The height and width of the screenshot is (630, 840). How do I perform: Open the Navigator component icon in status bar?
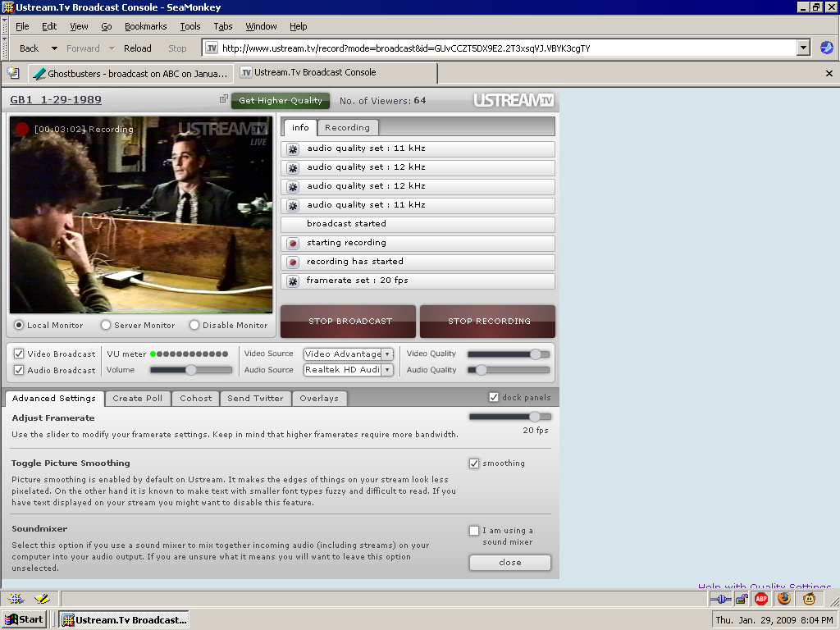[x=16, y=599]
